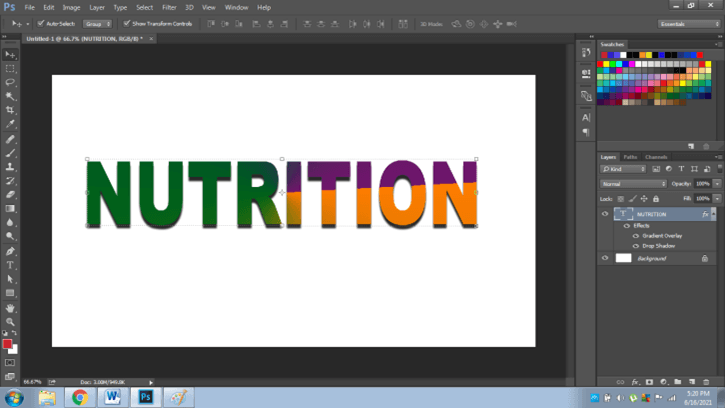Select the Eraser tool
Screen dimensions: 725x408
10,195
